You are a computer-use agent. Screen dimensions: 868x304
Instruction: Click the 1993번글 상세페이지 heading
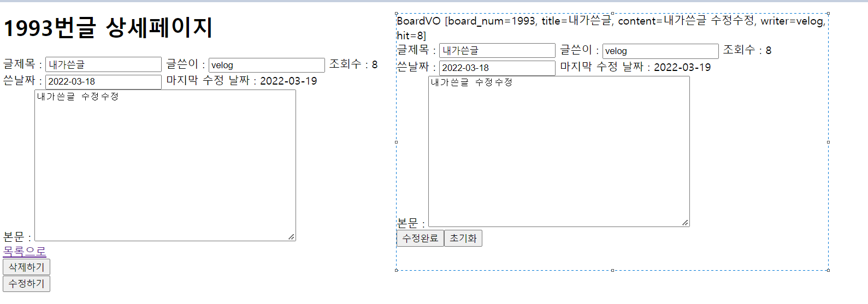click(108, 28)
